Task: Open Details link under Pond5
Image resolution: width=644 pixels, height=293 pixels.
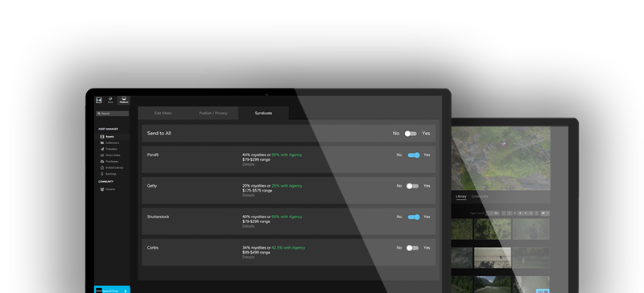Action: [248, 164]
